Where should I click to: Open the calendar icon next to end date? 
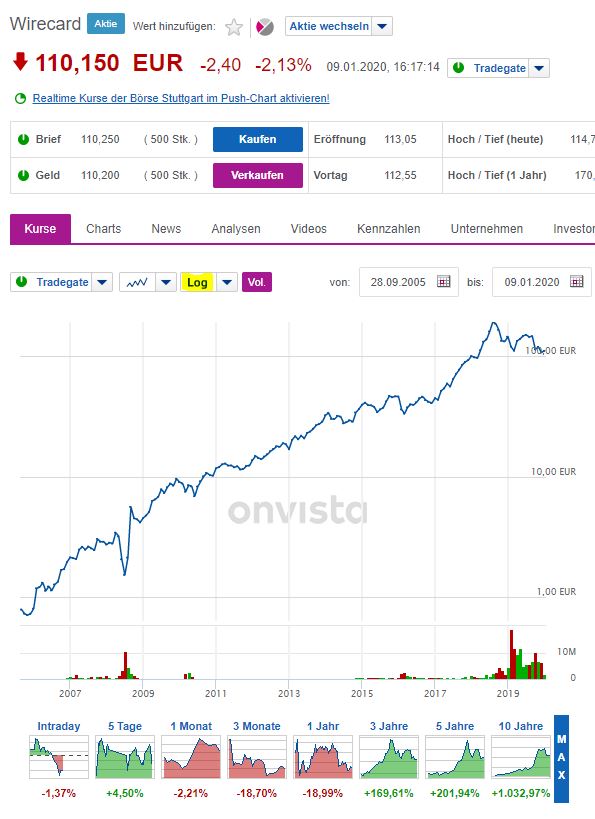pos(576,282)
